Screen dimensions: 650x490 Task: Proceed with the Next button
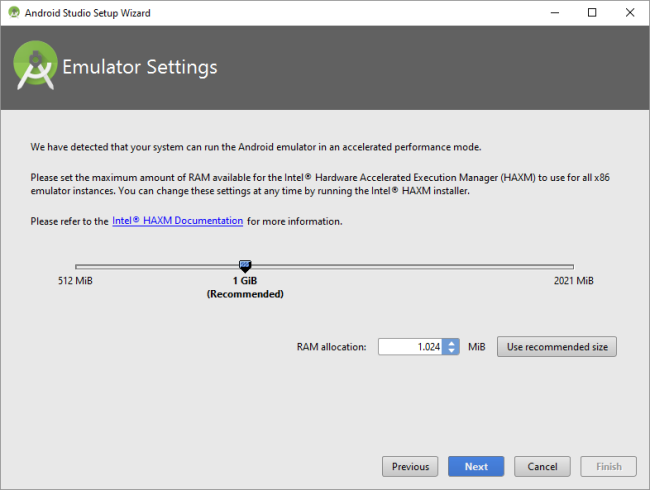click(476, 466)
